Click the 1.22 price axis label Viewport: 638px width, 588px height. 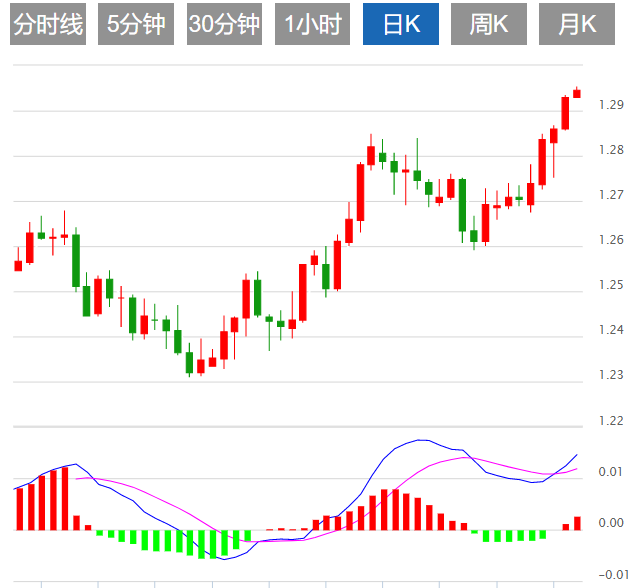pos(611,420)
